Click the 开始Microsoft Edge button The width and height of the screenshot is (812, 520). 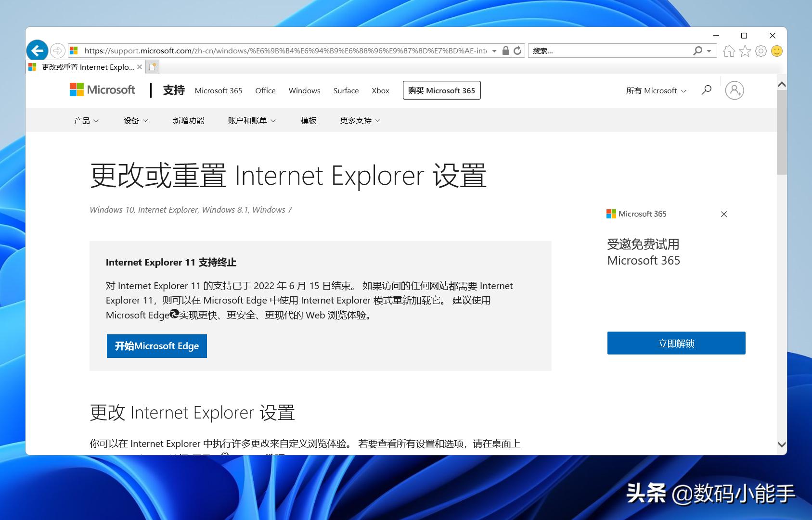click(156, 345)
